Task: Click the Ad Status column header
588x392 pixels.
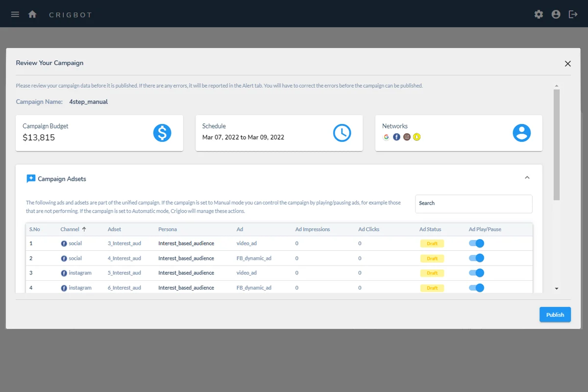Action: (x=430, y=229)
